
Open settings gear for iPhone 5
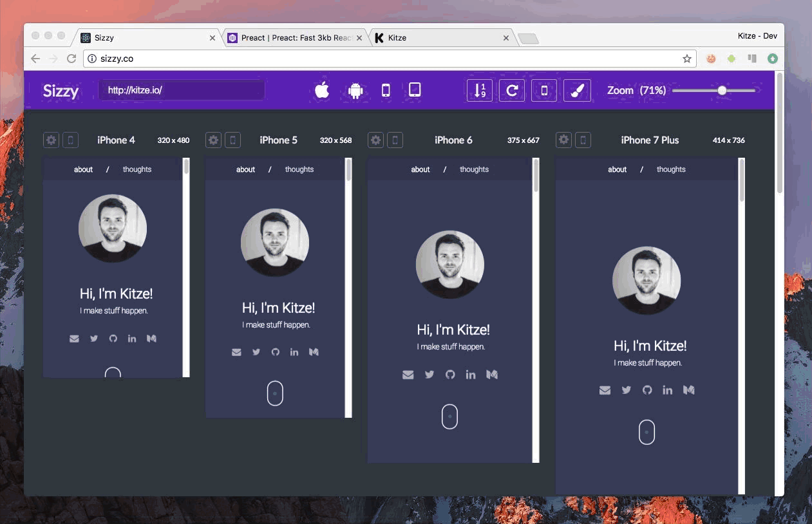click(x=213, y=140)
